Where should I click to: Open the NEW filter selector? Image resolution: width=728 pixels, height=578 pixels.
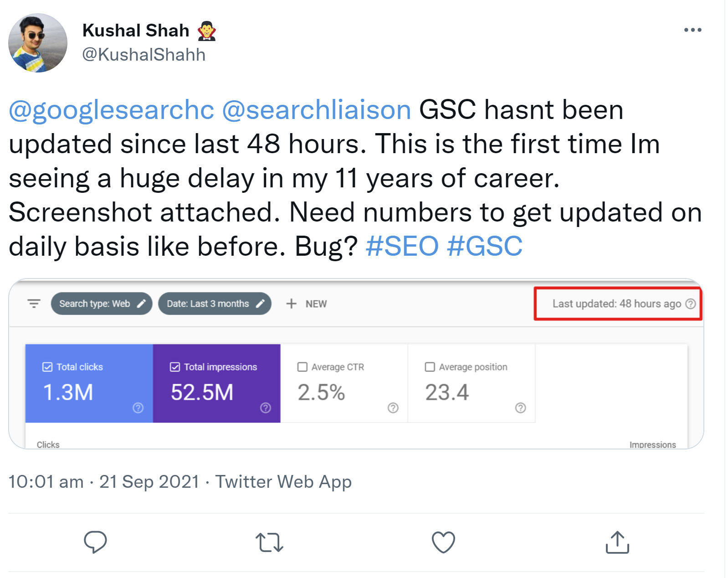click(307, 303)
